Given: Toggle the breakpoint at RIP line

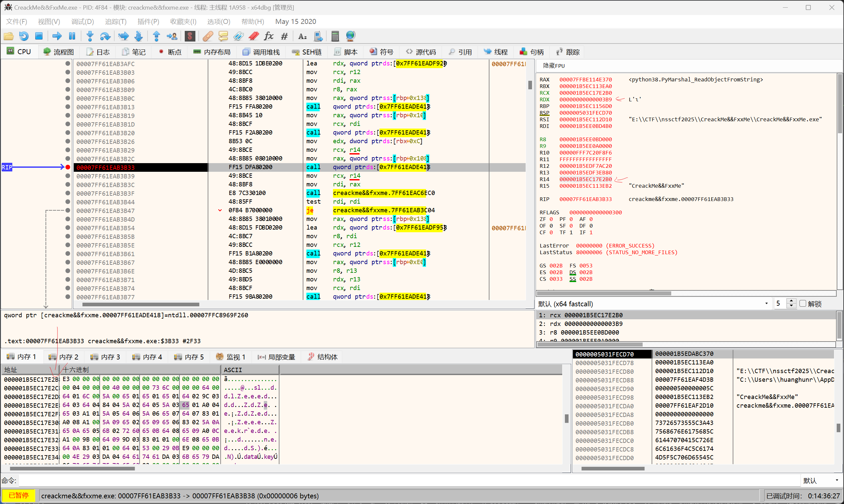Looking at the screenshot, I should pos(67,167).
